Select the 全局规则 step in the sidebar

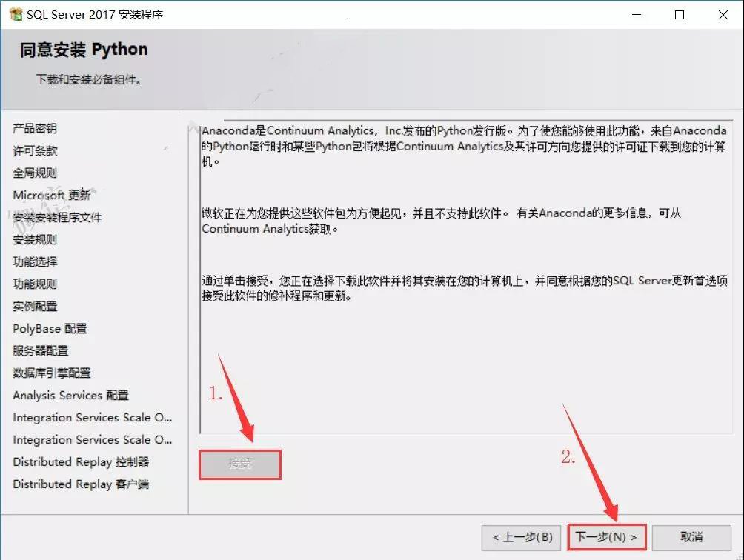point(35,173)
